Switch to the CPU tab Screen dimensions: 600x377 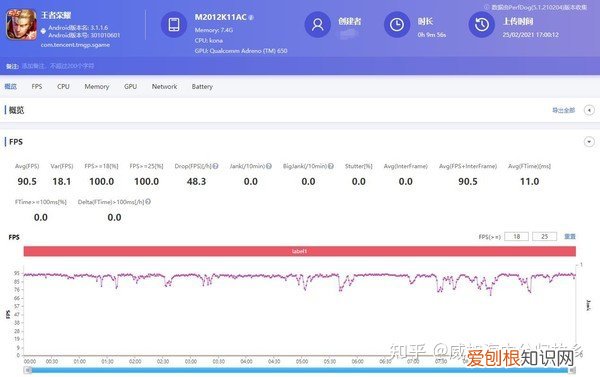coord(63,86)
